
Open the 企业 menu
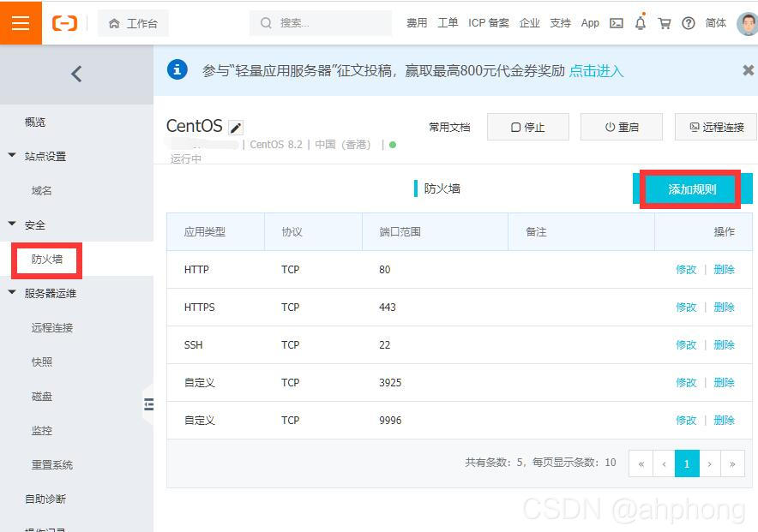[x=529, y=22]
